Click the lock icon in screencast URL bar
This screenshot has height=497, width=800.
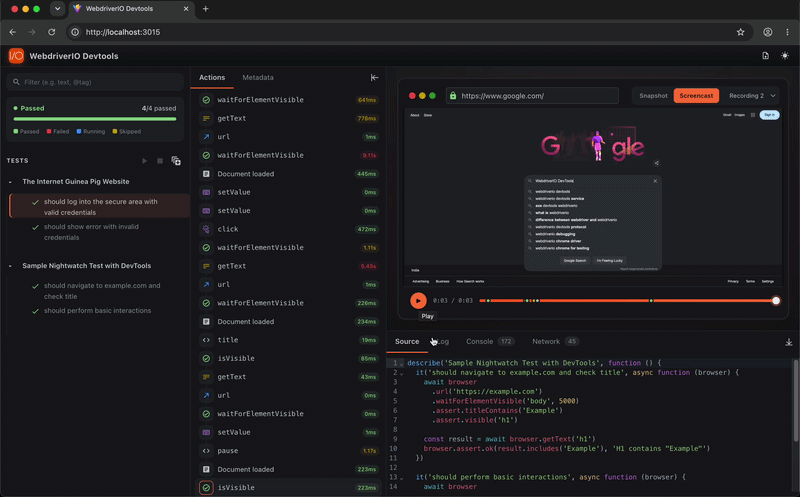coord(453,95)
